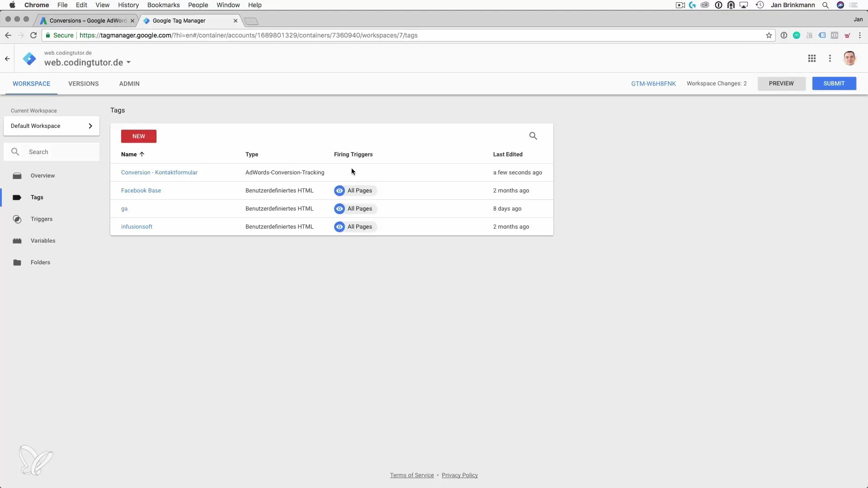Screen dimensions: 868x488
Task: Click the Google Tag Manager logo icon
Action: click(29, 59)
